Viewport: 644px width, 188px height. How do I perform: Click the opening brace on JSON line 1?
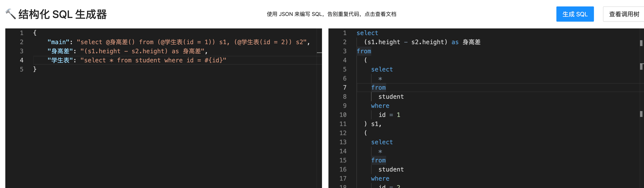tap(35, 33)
